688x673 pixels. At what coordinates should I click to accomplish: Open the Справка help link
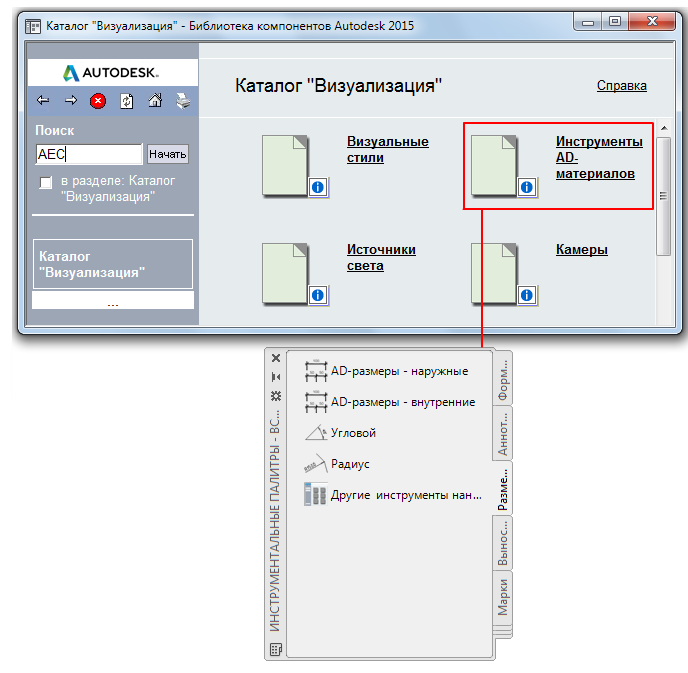point(621,86)
